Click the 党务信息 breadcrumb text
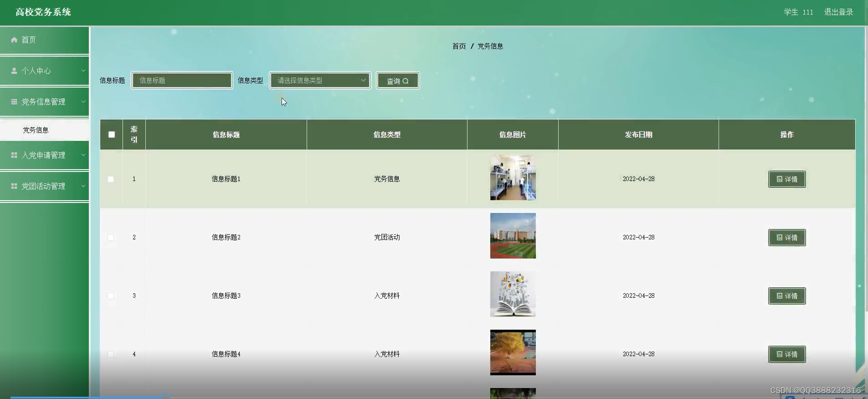This screenshot has width=868, height=399. point(490,46)
